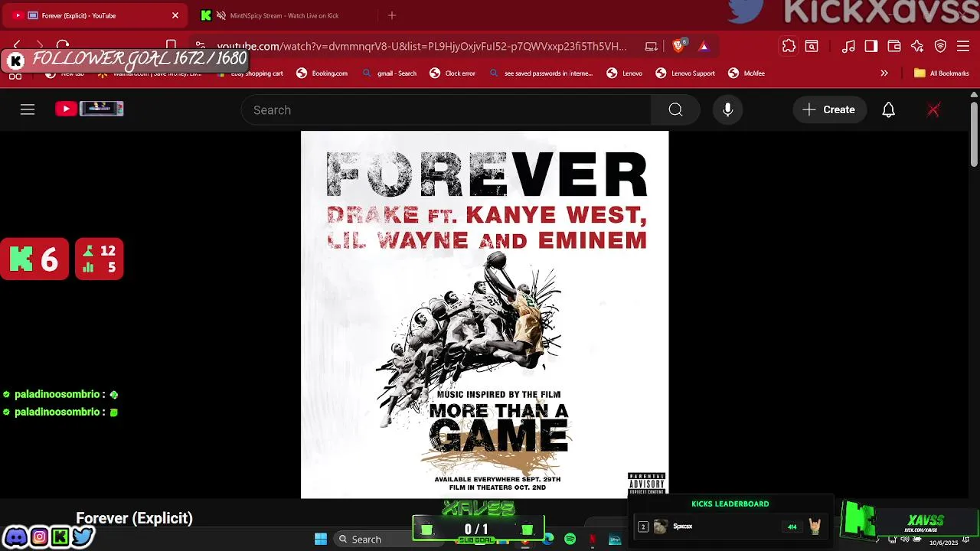Open the browser main hamburger menu

(963, 47)
